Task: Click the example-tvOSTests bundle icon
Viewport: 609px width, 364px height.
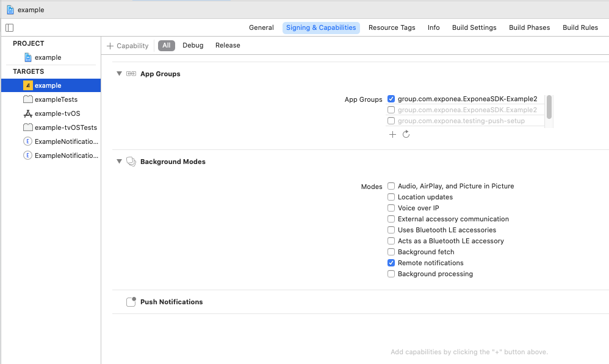Action: [28, 127]
